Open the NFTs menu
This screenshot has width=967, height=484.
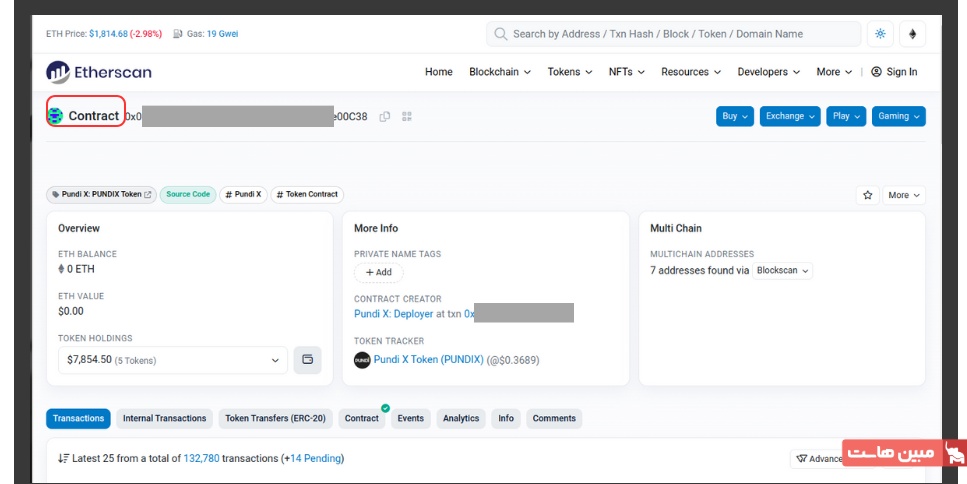point(626,72)
